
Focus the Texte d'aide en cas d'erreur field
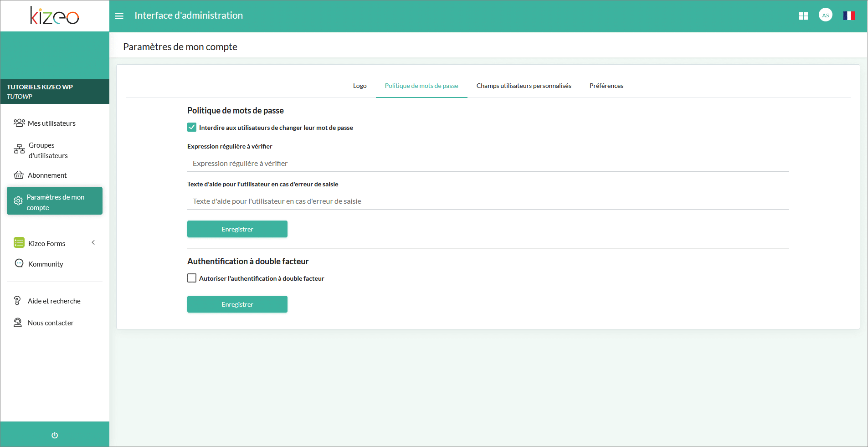488,201
